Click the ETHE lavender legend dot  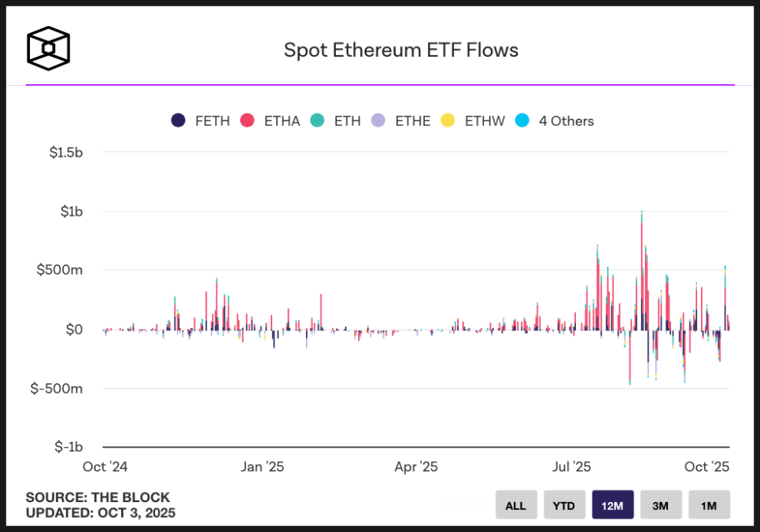coord(378,120)
